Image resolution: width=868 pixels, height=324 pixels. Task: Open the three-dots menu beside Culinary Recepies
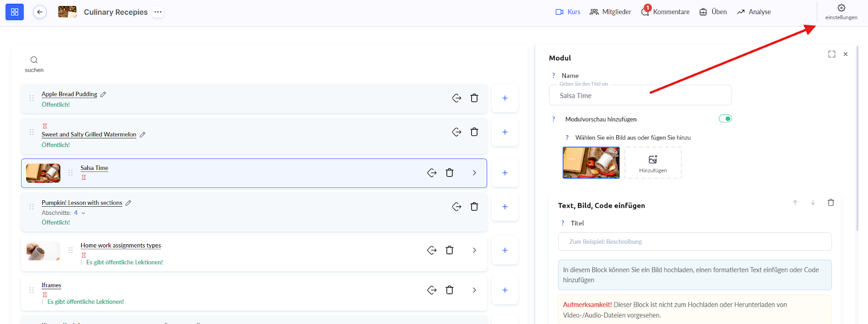click(x=158, y=12)
